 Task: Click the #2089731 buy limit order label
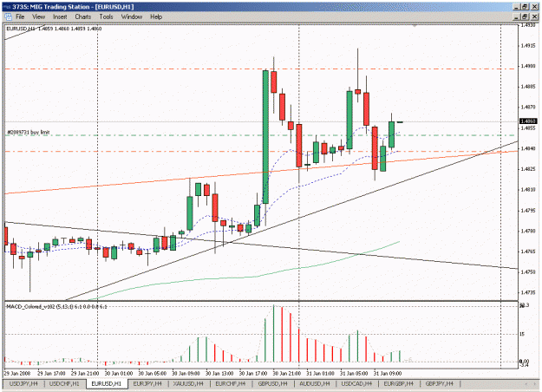[x=29, y=132]
